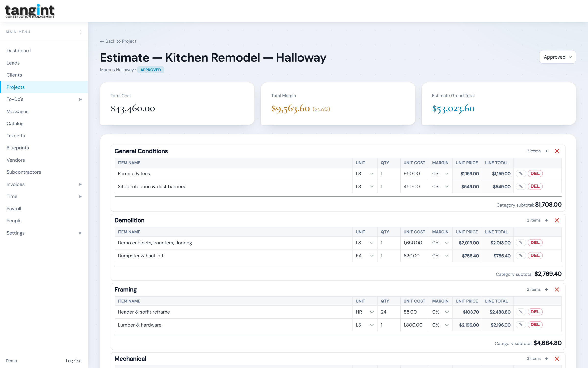Open unit dropdown for Site protection row

365,186
